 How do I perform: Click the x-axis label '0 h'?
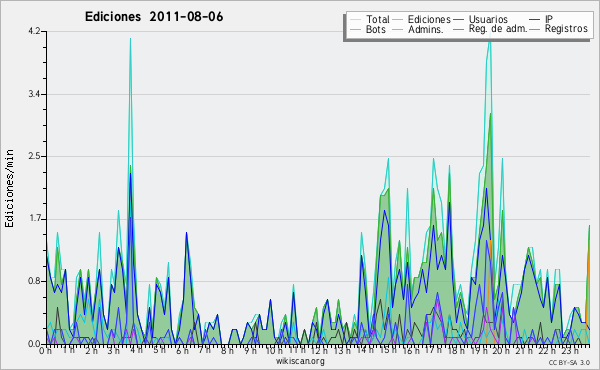click(46, 350)
